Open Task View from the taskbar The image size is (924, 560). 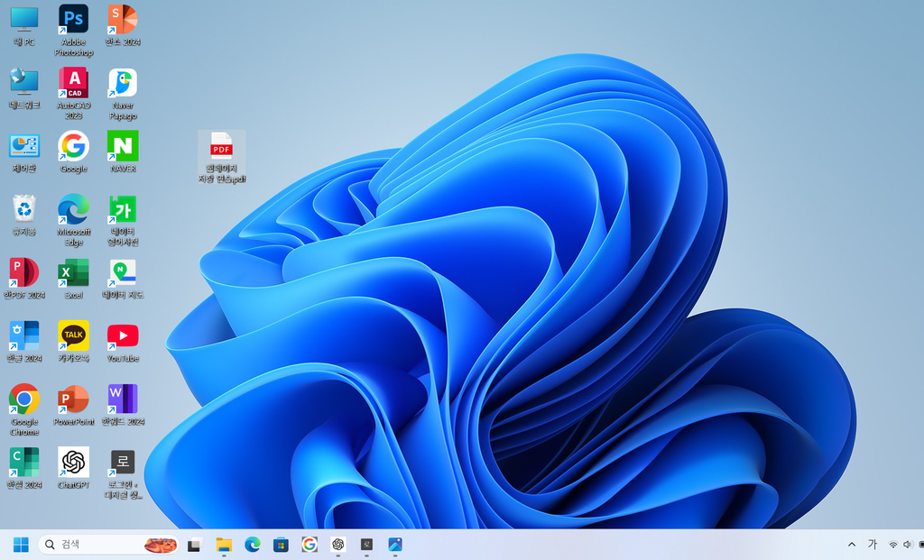click(x=195, y=545)
